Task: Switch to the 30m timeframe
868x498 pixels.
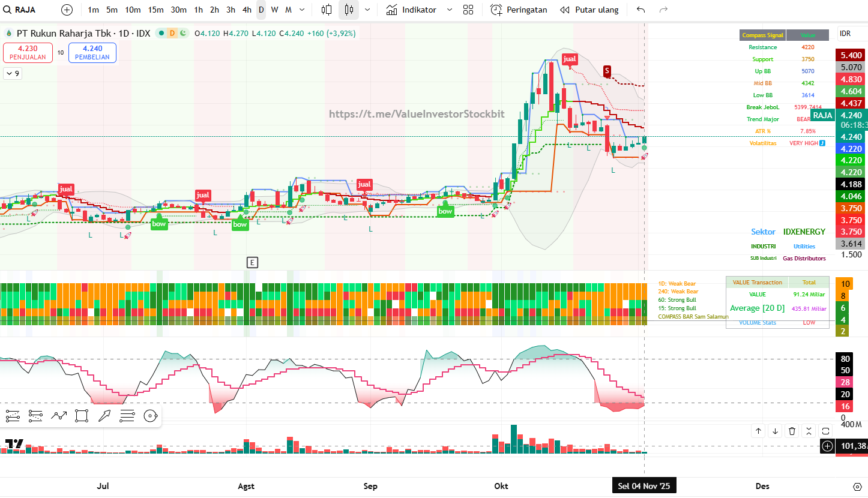Action: [178, 10]
